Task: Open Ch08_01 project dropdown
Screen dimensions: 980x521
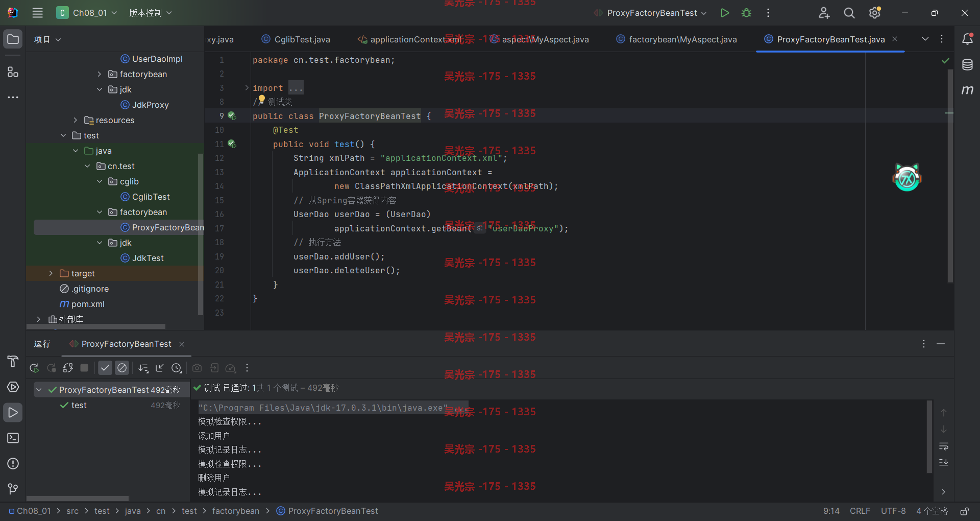Action: (87, 13)
